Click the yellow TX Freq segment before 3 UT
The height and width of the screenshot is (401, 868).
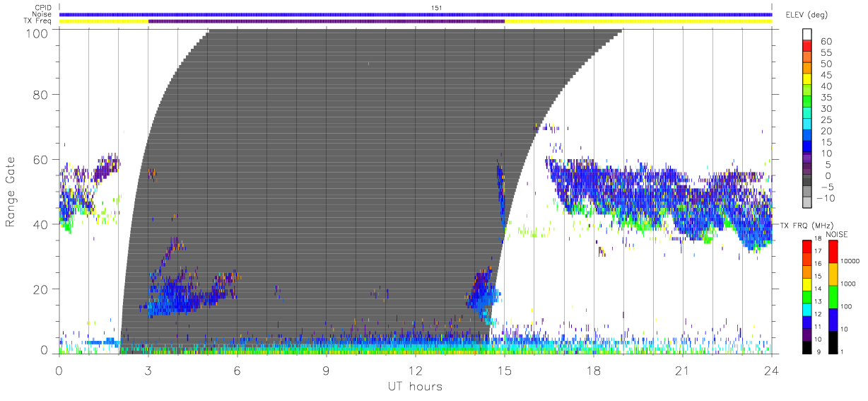coord(104,21)
